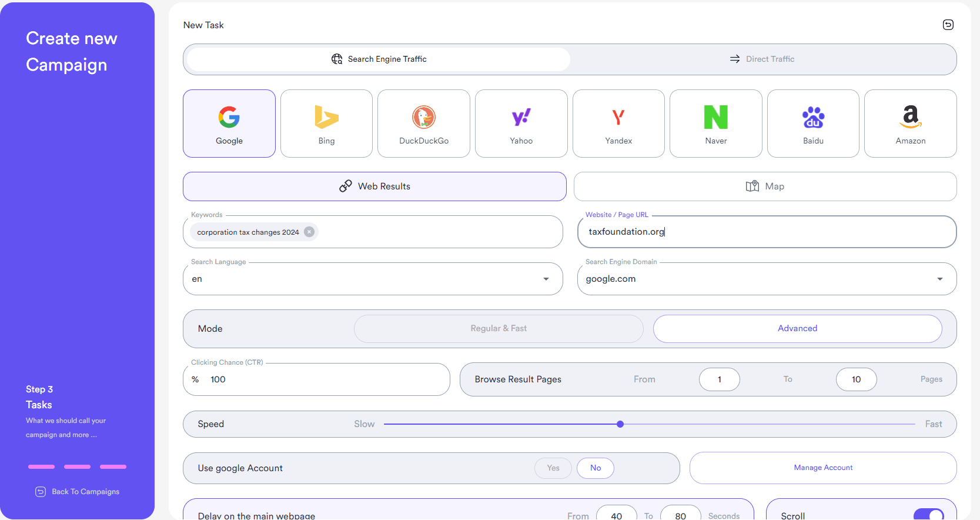
Task: Choose the Yandex search engine
Action: pos(618,124)
